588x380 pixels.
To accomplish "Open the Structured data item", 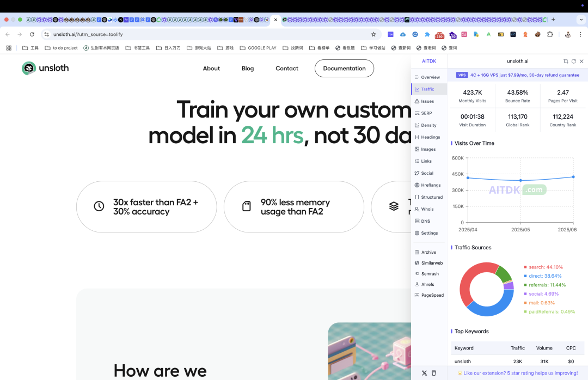I will click(x=428, y=197).
